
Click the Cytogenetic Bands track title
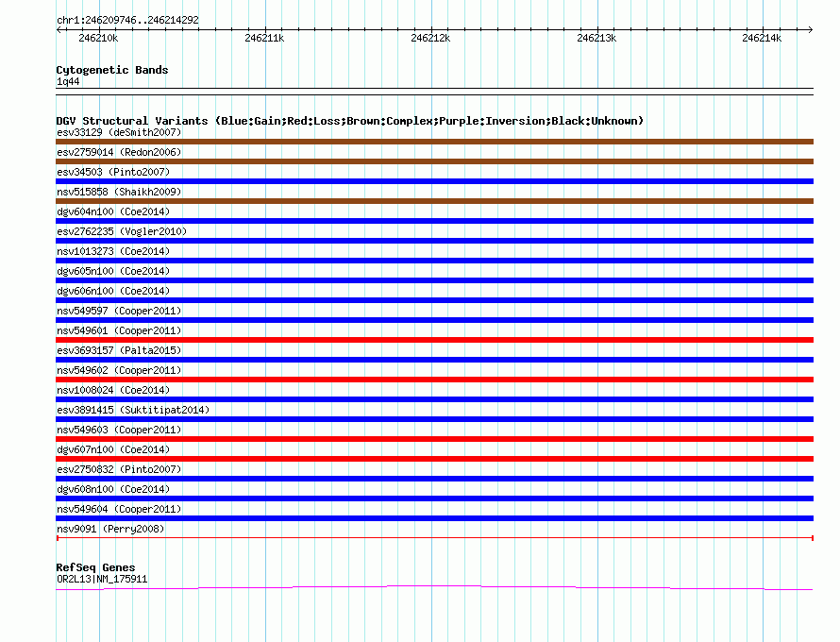[x=111, y=70]
